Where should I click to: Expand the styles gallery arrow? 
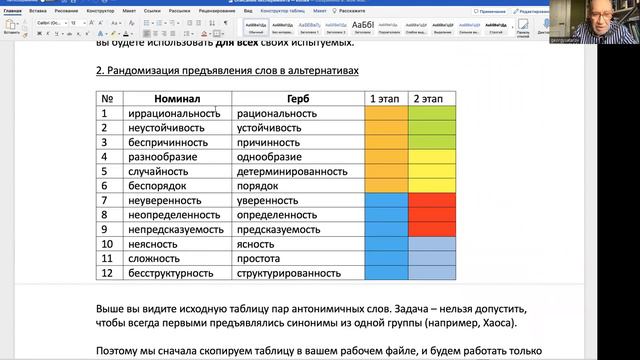pos(513,28)
